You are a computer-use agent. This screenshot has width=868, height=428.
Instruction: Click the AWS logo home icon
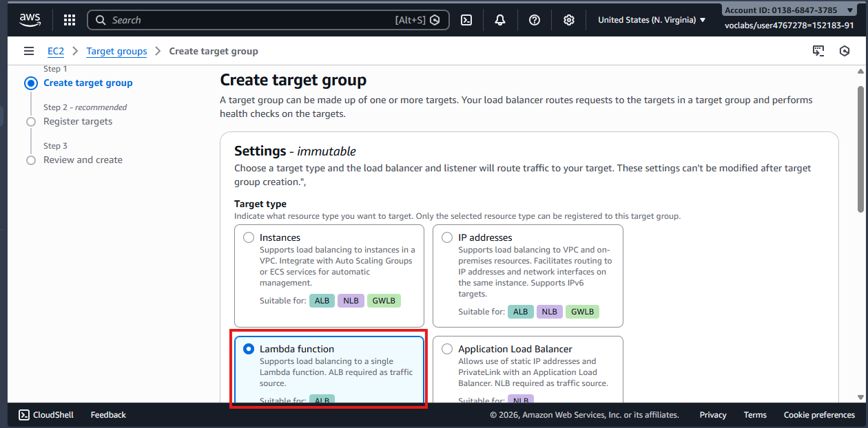pos(30,20)
